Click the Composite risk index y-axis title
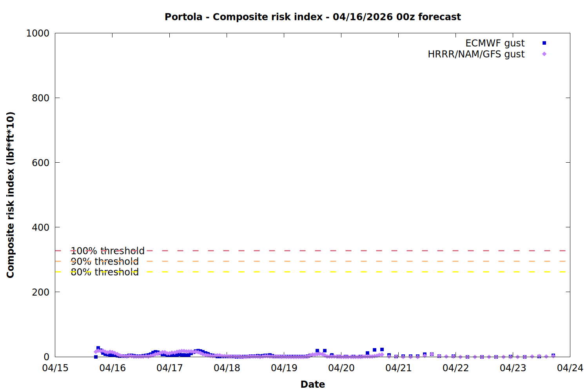Screen dimensions: 588x392 pyautogui.click(x=11, y=195)
